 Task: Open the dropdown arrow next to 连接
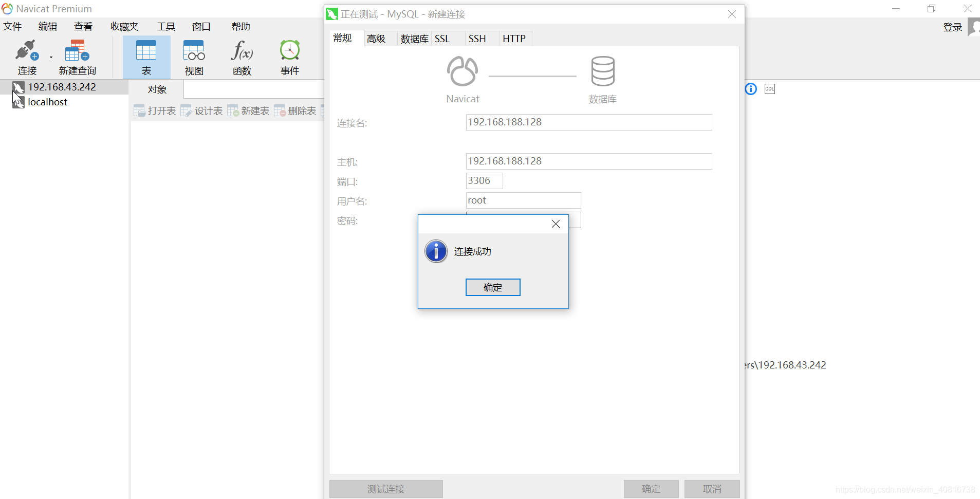(51, 57)
